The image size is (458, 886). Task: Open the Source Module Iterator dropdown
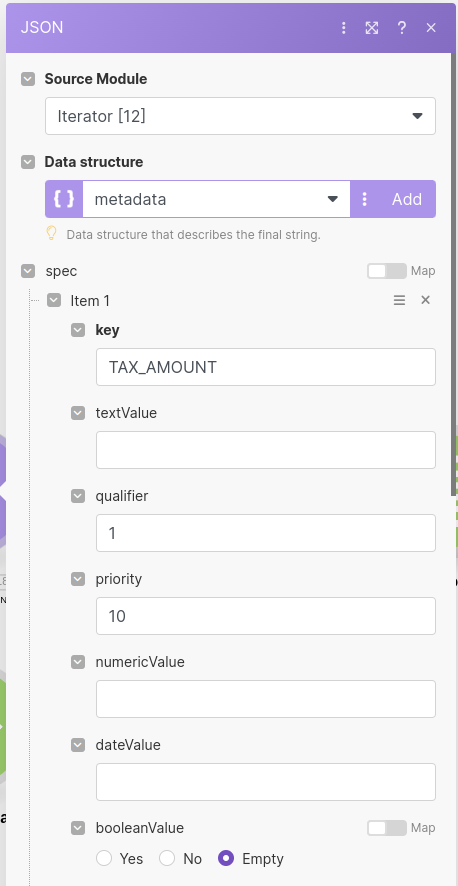click(x=241, y=116)
